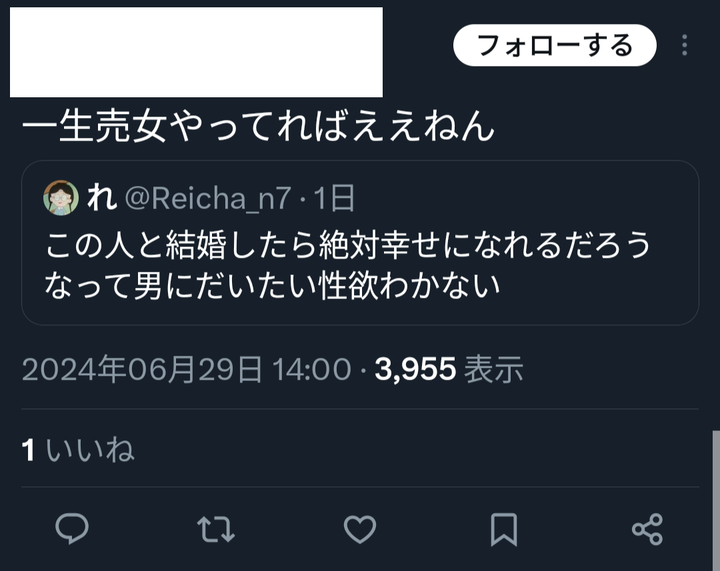720x571 pixels.
Task: Open the share icon
Action: 647,529
